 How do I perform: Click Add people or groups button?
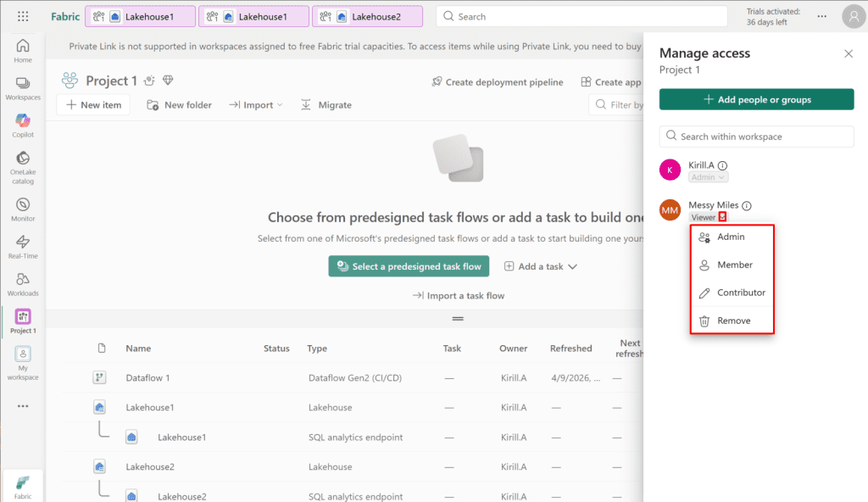tap(756, 100)
